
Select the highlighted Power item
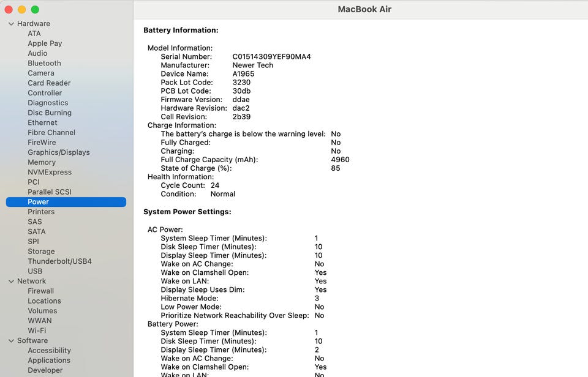[x=66, y=202]
